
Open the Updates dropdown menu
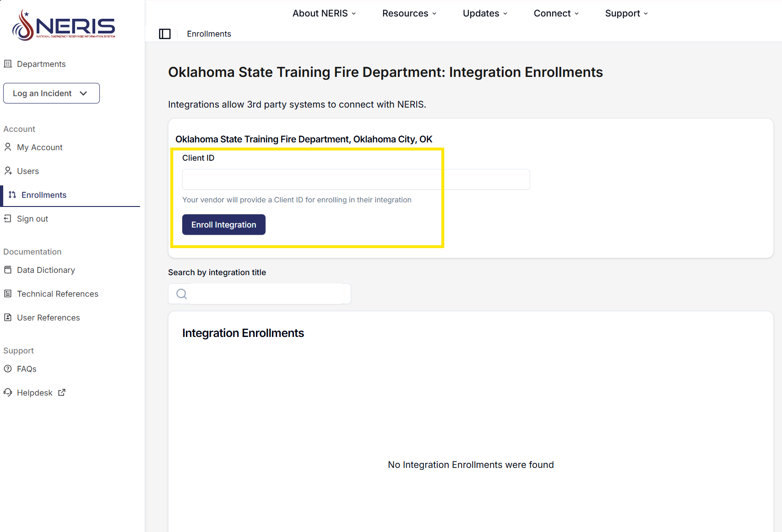pos(485,14)
